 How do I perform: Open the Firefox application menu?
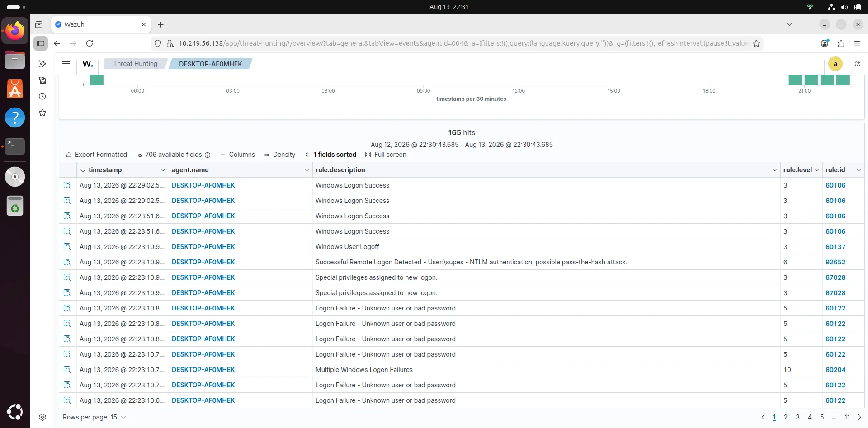[857, 43]
